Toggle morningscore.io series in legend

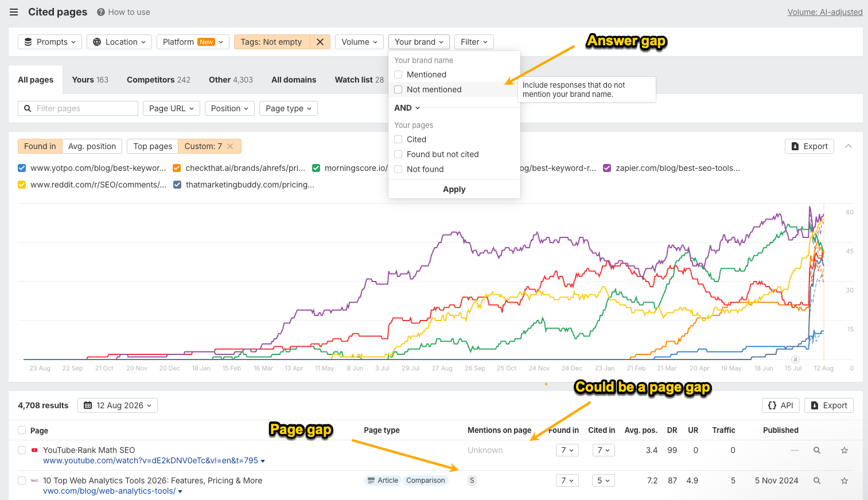316,168
